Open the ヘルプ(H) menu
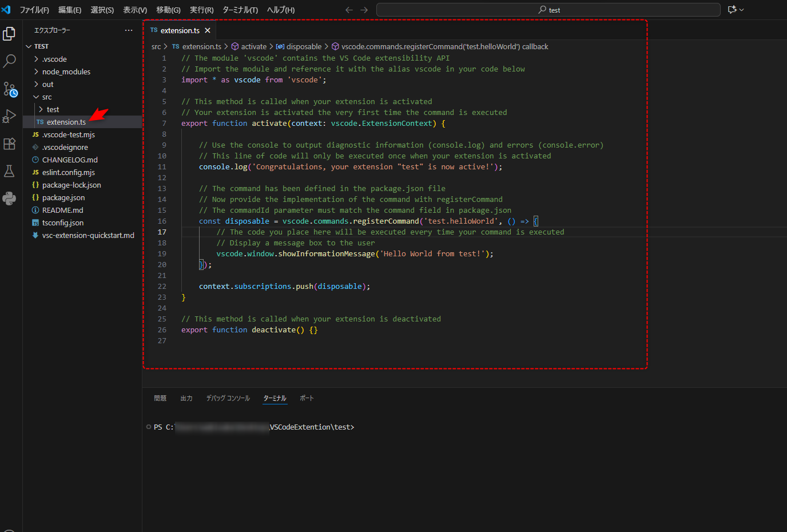 point(281,10)
